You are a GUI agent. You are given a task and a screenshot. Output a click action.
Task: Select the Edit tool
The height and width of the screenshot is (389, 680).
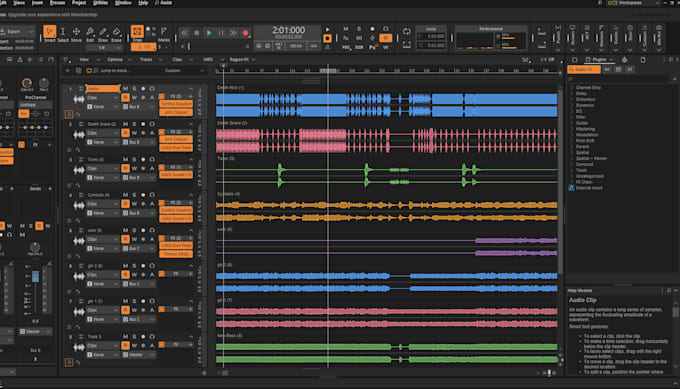coord(90,33)
